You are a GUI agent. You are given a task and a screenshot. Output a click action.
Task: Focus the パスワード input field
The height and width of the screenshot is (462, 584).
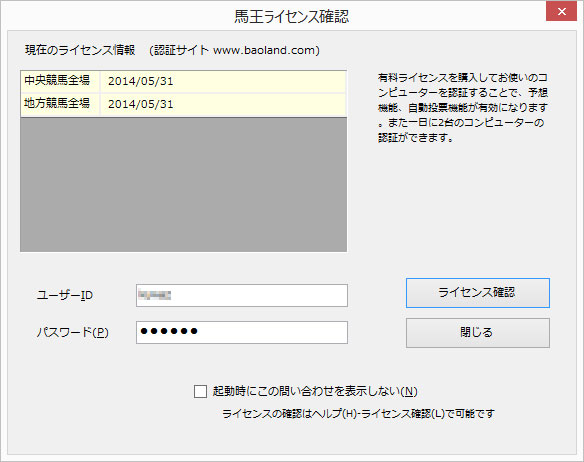[x=242, y=332]
